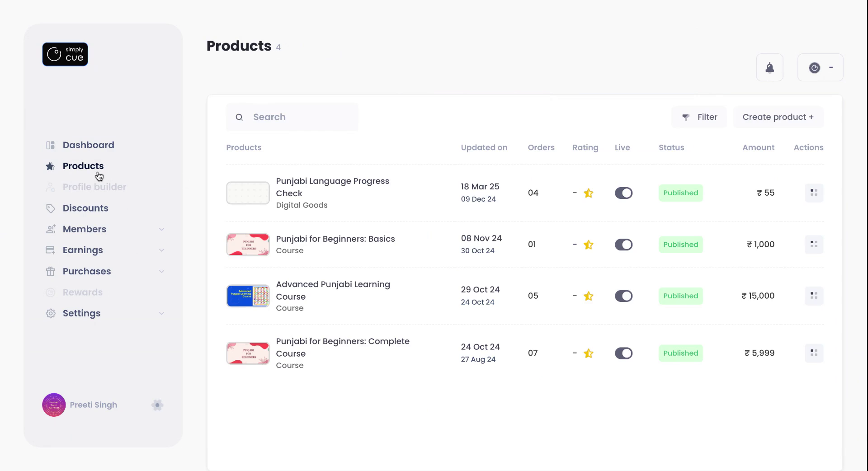The width and height of the screenshot is (868, 471).
Task: Click the rating star for Punjabi for Beginners: Basics
Action: (588, 245)
